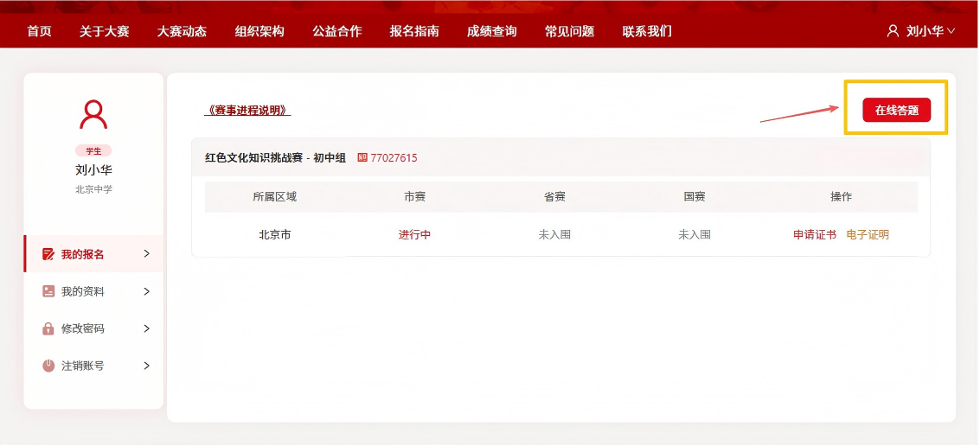The height and width of the screenshot is (446, 980).
Task: Open 关于大赛 menu item
Action: pyautogui.click(x=105, y=31)
